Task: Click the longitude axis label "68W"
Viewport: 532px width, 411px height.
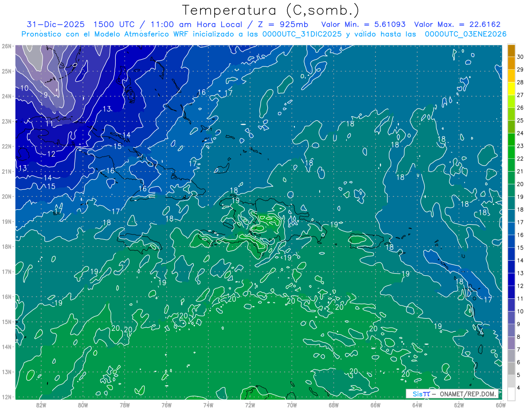Action: point(333,405)
